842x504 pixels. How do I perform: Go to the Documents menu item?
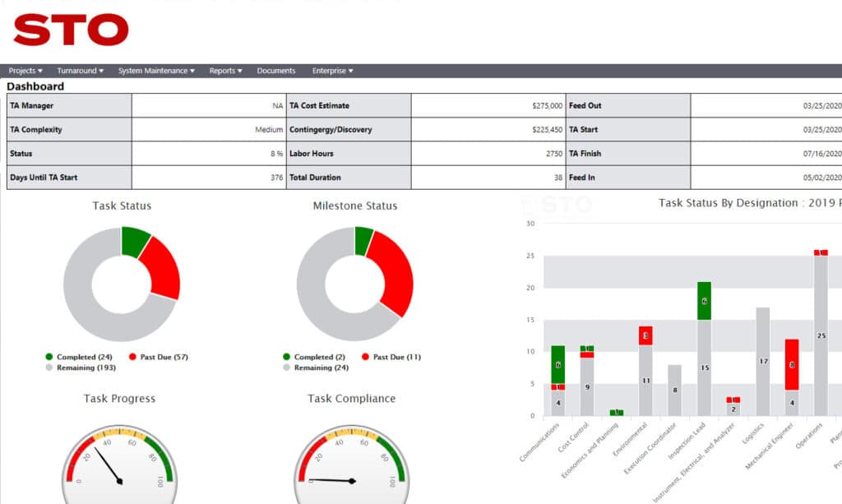(275, 71)
